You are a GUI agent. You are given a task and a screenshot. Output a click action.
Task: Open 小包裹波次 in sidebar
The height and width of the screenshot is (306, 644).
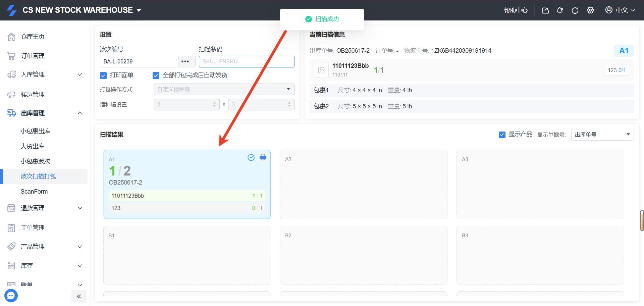tap(35, 161)
